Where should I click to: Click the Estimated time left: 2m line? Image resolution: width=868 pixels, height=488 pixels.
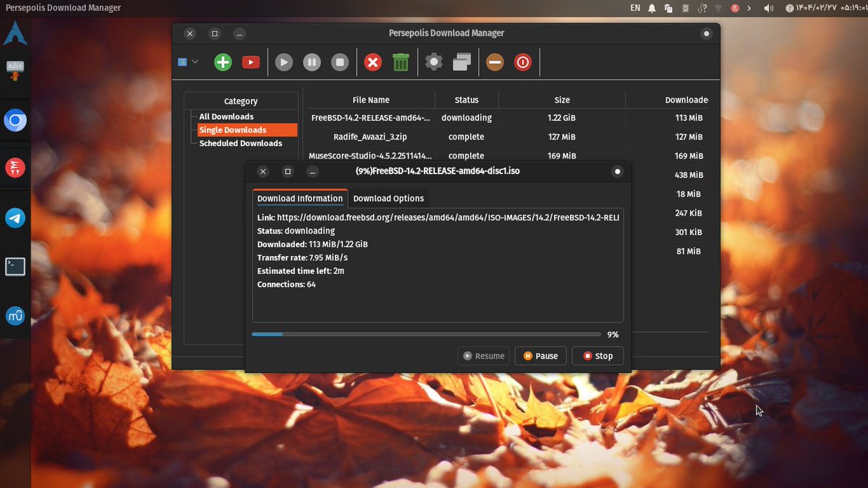[301, 271]
